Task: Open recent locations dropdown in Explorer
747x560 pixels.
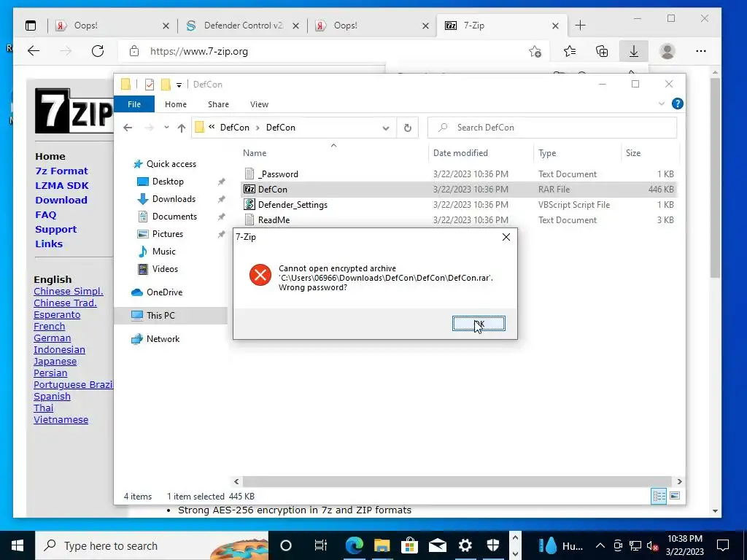Action: tap(166, 128)
